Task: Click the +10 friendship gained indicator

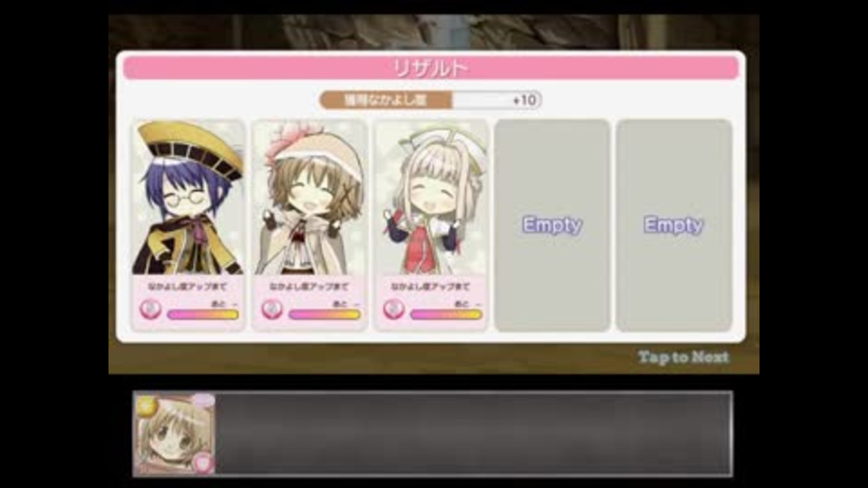Action: pos(524,100)
